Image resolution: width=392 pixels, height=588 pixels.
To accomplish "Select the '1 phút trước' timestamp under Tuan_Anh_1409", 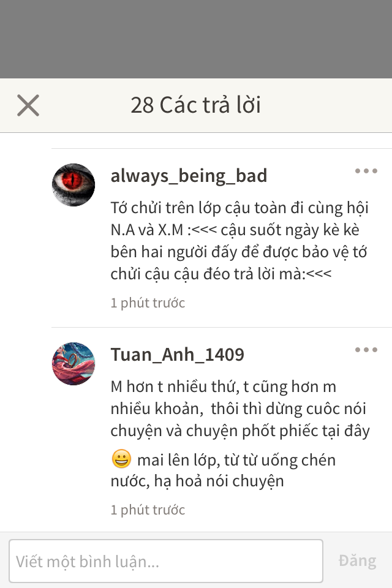I will [x=148, y=510].
